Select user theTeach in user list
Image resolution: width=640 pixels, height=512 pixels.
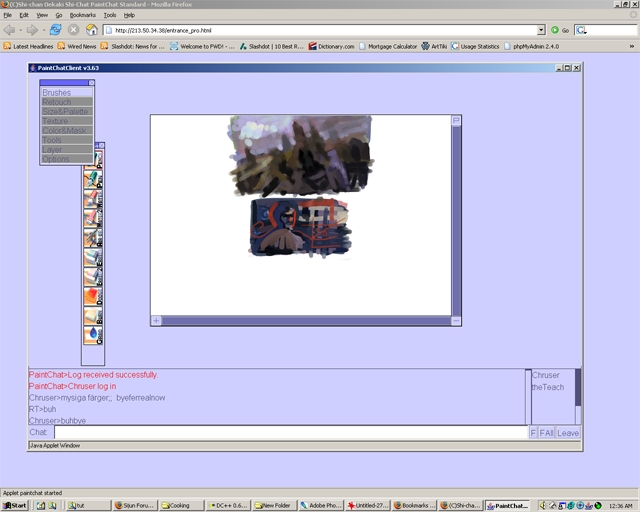click(x=548, y=387)
